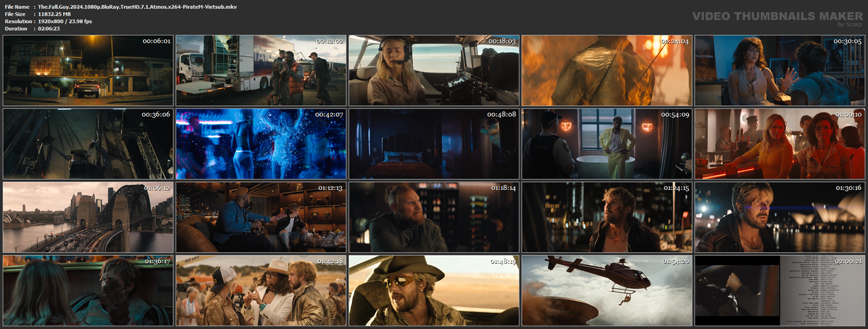The width and height of the screenshot is (868, 329).
Task: Select the end credits 02:00:21 thumbnail
Action: pyautogui.click(x=780, y=290)
